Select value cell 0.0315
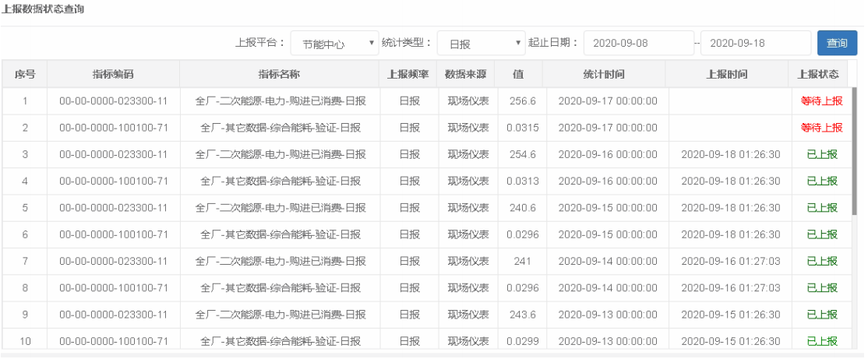Viewport: 868px width, 359px height. pos(523,128)
